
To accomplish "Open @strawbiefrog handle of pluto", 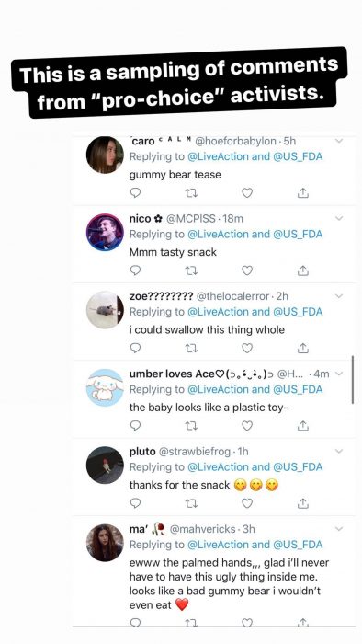I will tap(194, 452).
